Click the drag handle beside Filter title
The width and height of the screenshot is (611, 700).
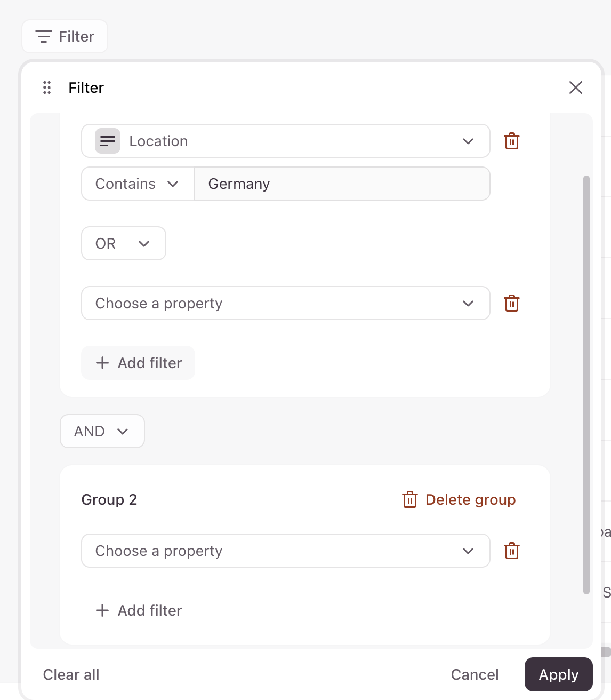pyautogui.click(x=47, y=87)
